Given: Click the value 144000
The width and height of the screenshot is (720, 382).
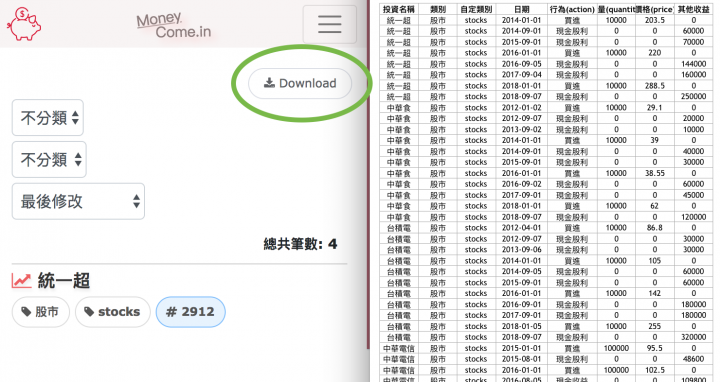Looking at the screenshot, I should click(x=693, y=64).
